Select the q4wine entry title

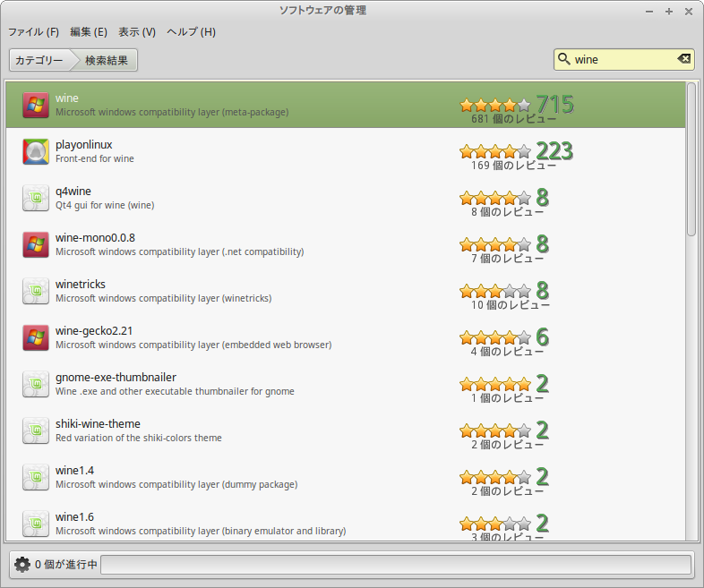coord(73,192)
